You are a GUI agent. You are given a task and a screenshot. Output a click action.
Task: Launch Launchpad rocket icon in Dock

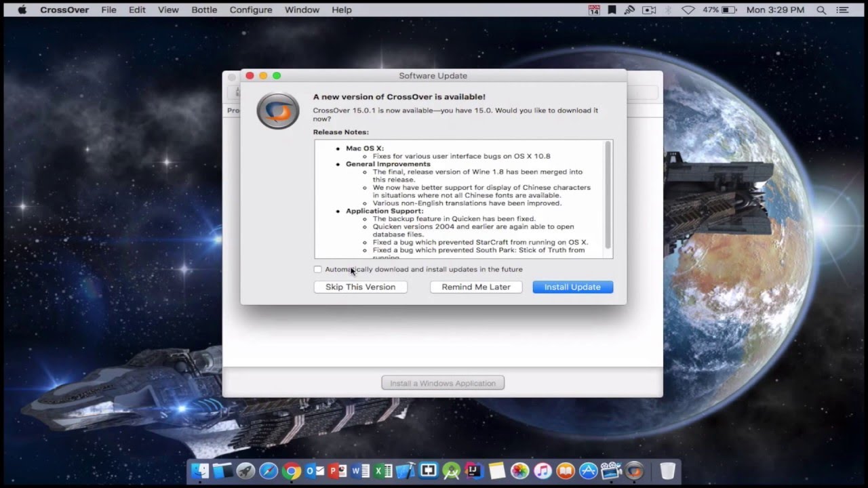pyautogui.click(x=245, y=470)
